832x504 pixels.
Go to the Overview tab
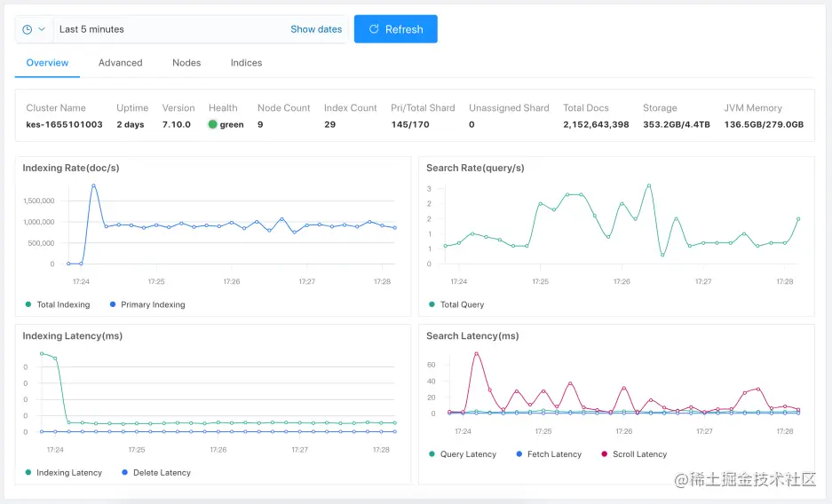[47, 62]
